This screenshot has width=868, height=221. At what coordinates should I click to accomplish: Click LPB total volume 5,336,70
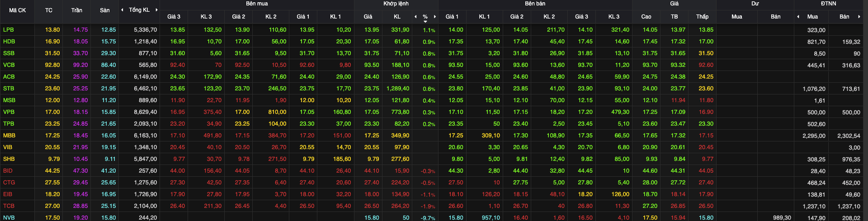[x=146, y=29]
